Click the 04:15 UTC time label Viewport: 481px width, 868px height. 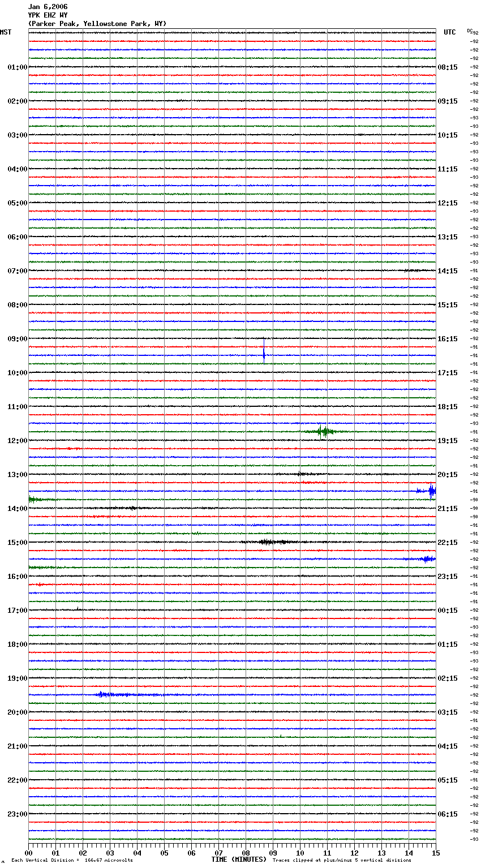(448, 746)
